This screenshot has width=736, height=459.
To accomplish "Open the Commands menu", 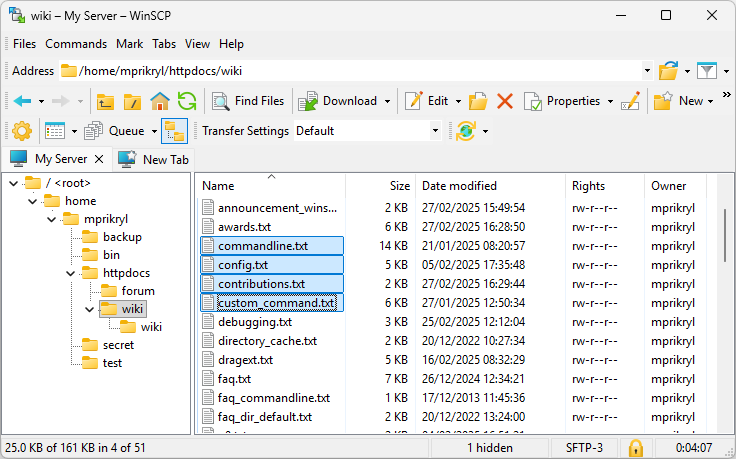I will pos(76,44).
